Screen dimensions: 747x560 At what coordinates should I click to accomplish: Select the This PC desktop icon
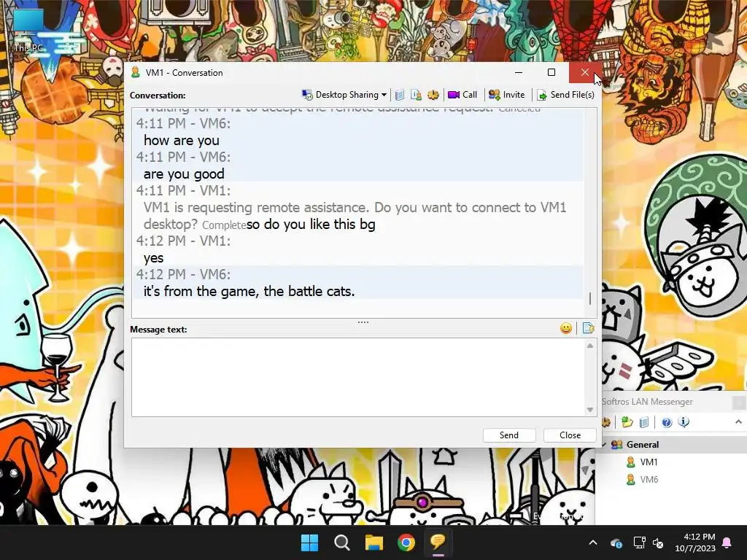[28, 31]
